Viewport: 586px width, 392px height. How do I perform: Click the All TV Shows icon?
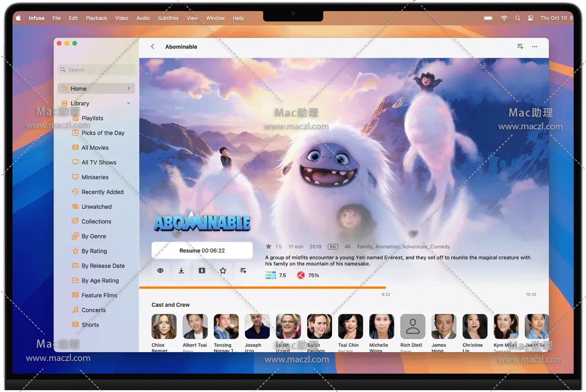coord(75,162)
